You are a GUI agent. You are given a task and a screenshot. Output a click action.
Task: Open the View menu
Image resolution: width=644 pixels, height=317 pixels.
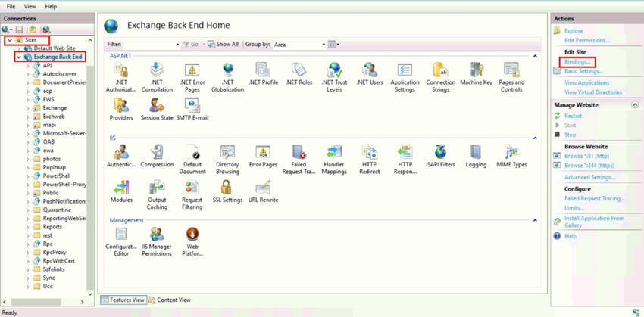(30, 7)
